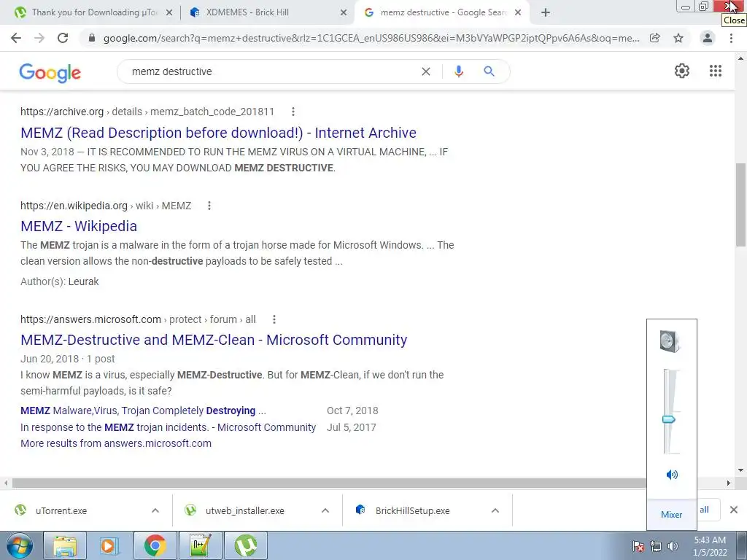
Task: Click scrollbar down arrow
Action: click(740, 470)
